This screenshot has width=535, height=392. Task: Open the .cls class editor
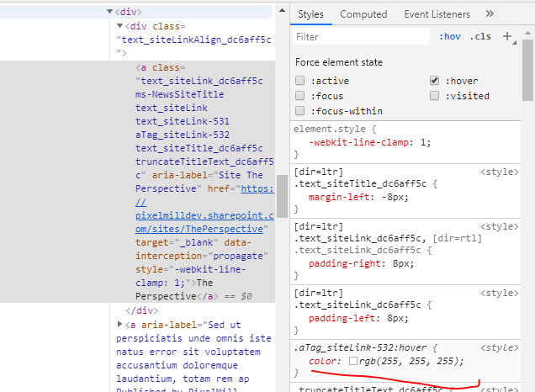(480, 36)
